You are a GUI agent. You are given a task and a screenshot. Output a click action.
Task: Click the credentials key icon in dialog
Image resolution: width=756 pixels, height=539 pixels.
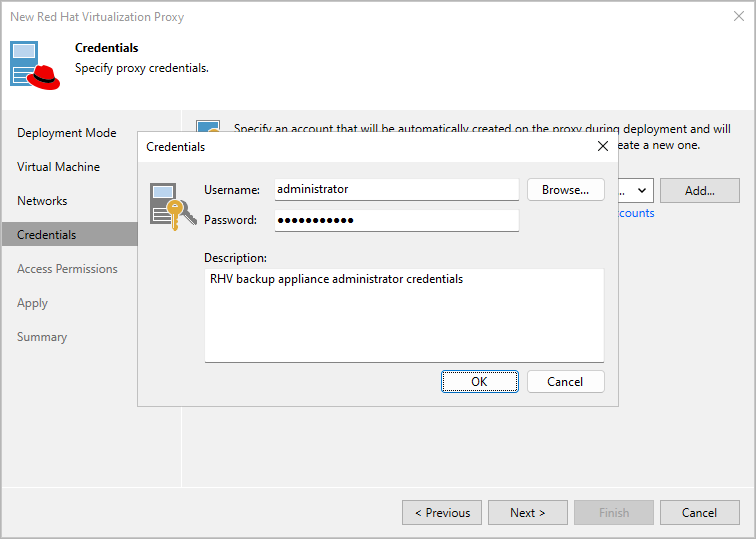pyautogui.click(x=173, y=206)
